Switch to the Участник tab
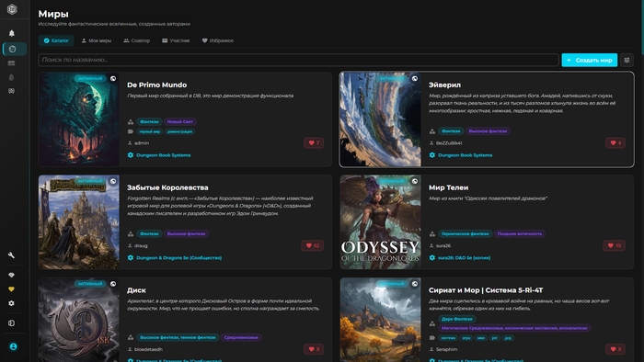 click(x=176, y=40)
